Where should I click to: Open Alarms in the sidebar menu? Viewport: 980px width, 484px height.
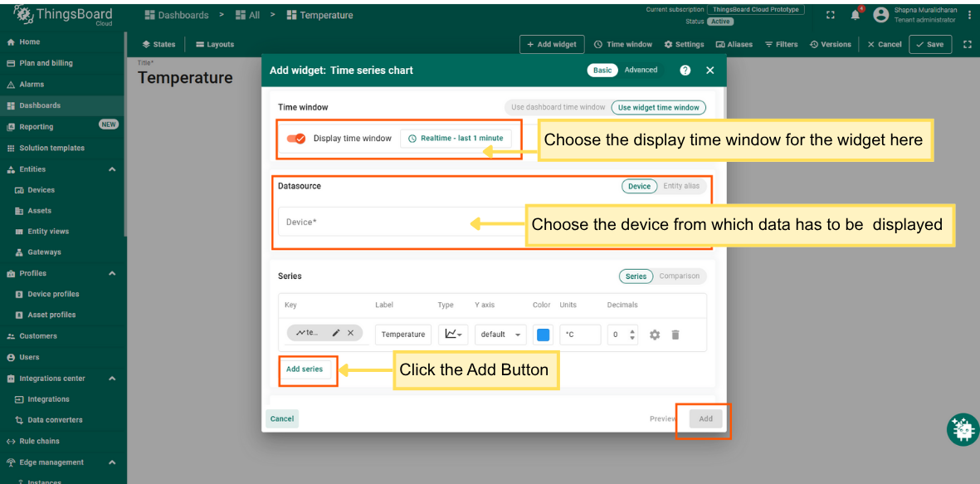(32, 85)
